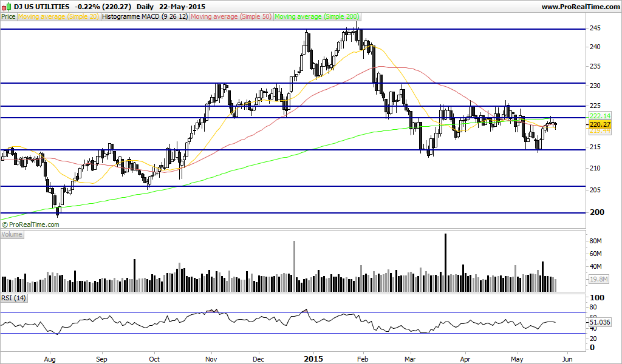Click the 60M volume axis label
This screenshot has height=364, width=622.
(596, 254)
